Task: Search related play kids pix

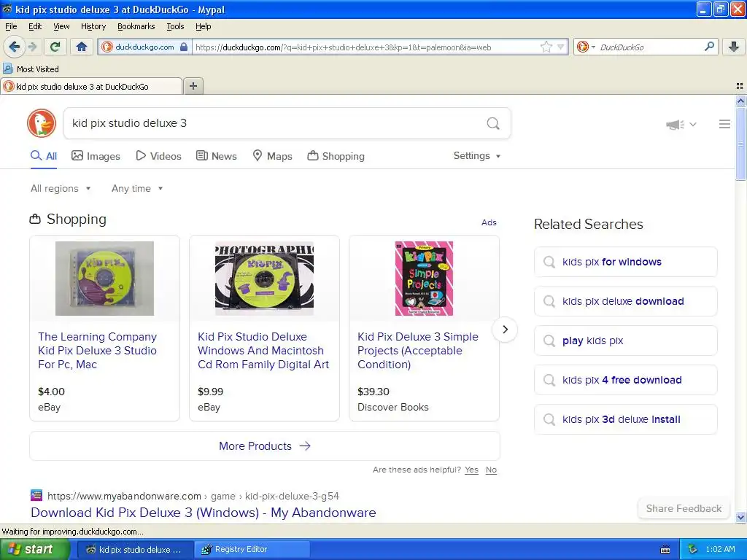Action: pyautogui.click(x=625, y=341)
